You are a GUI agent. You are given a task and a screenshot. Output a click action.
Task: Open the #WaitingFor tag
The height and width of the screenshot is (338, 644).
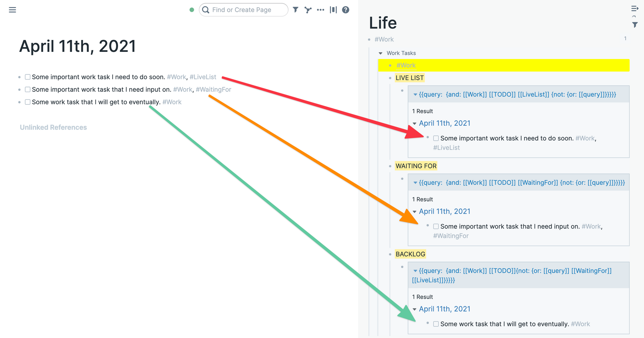tap(213, 89)
